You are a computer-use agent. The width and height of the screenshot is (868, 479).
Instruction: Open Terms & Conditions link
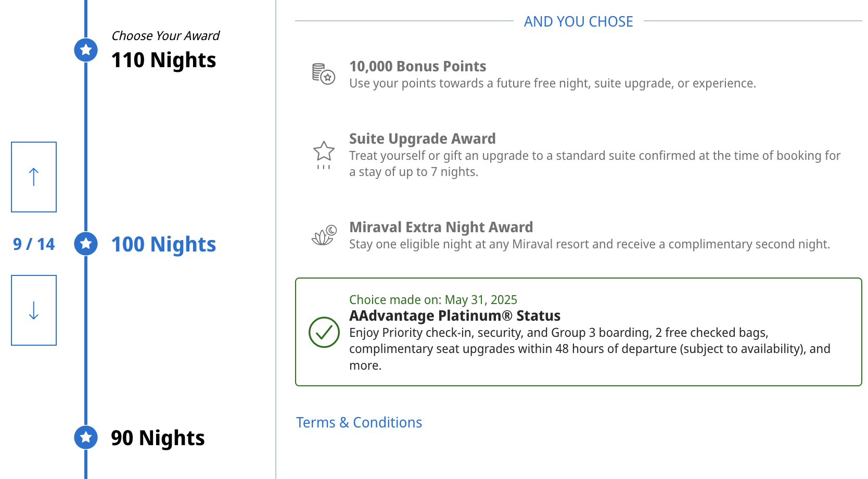359,422
